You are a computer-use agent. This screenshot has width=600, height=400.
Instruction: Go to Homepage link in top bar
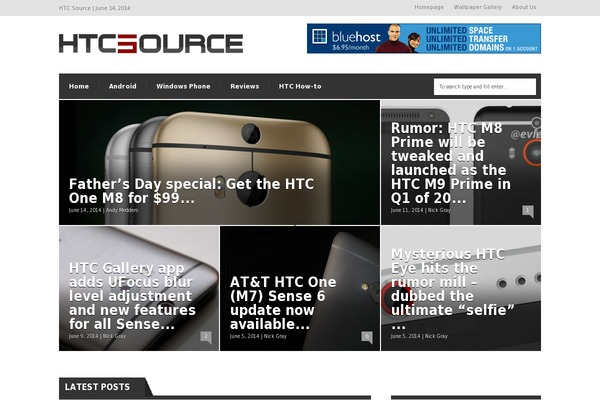pos(429,7)
